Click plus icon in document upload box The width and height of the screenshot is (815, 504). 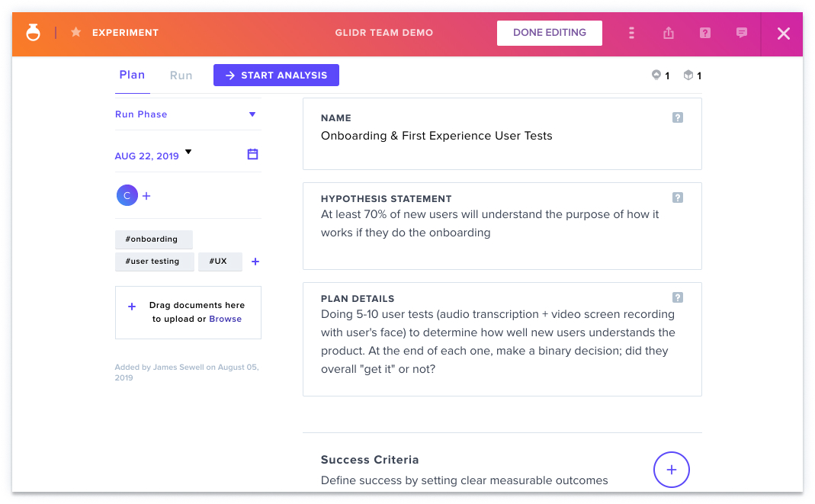(x=132, y=307)
